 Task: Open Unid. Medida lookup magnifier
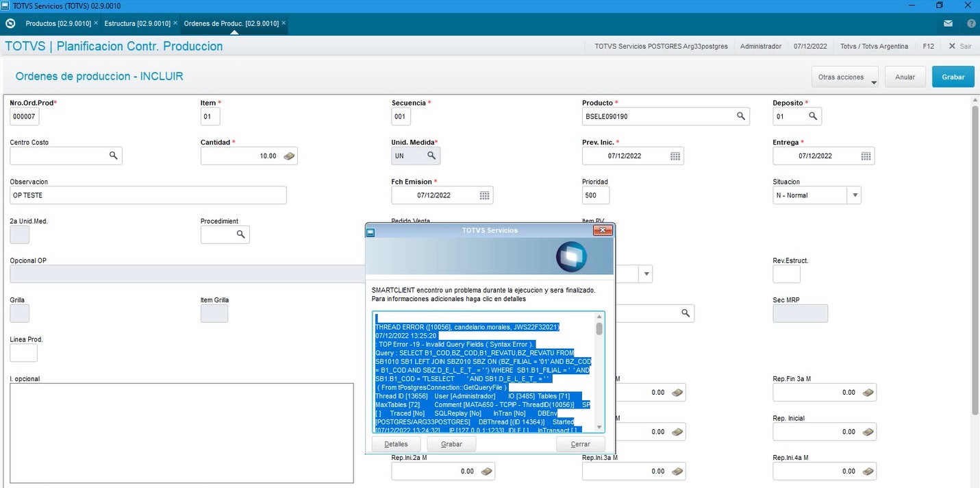[431, 156]
